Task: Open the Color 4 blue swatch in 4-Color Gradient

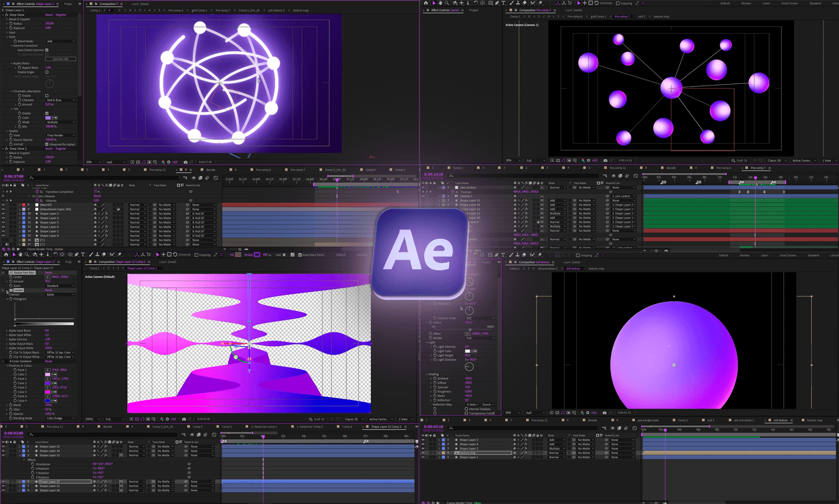Action: coord(48,401)
